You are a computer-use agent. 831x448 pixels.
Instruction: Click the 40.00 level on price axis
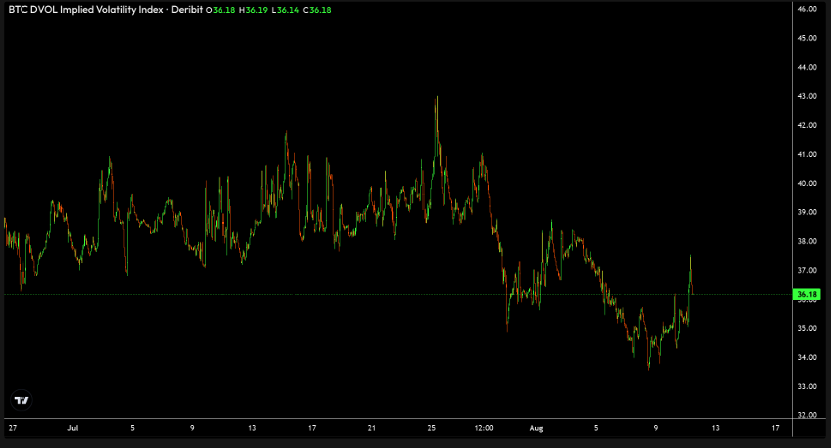806,183
